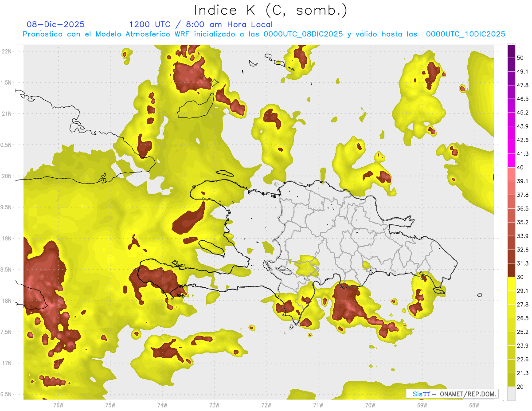
Task: Click the 71W longitude label
Action: coord(318,405)
